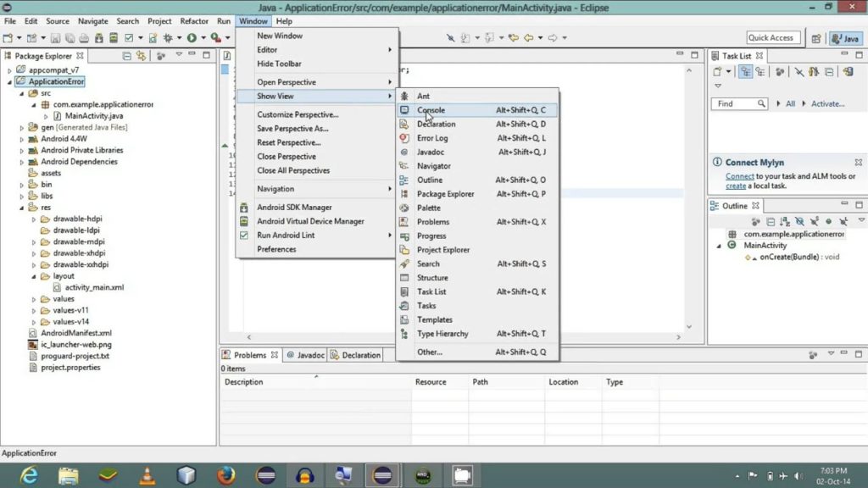The width and height of the screenshot is (868, 488).
Task: Open Package Explorer view menu dropdown
Action: pos(179,55)
